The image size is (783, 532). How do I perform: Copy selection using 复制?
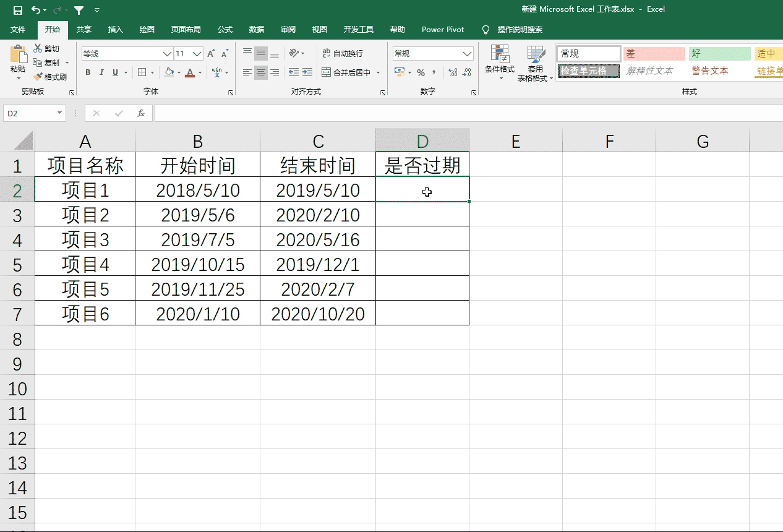(x=46, y=63)
